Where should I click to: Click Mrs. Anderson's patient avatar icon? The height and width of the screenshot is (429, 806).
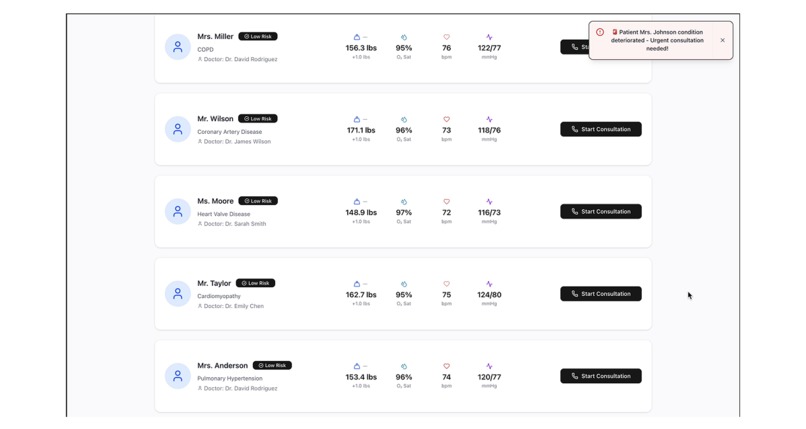pyautogui.click(x=178, y=376)
